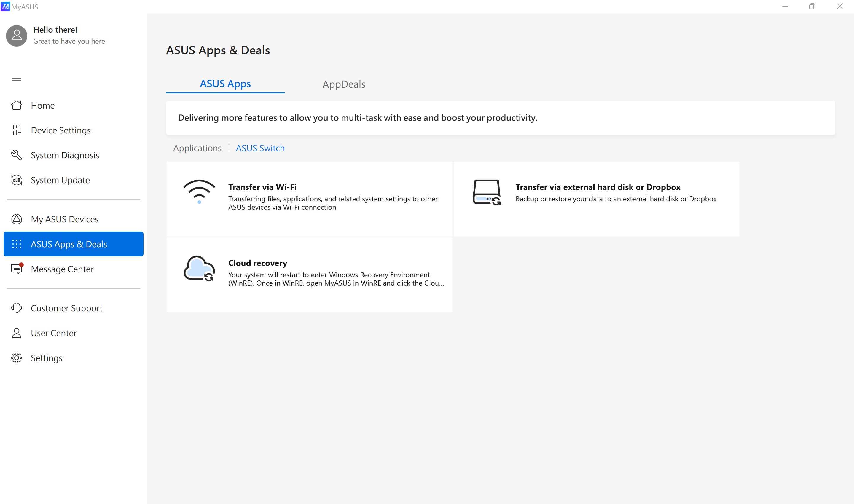This screenshot has width=854, height=504.
Task: Stay on the ASUS Apps tab
Action: coord(225,84)
